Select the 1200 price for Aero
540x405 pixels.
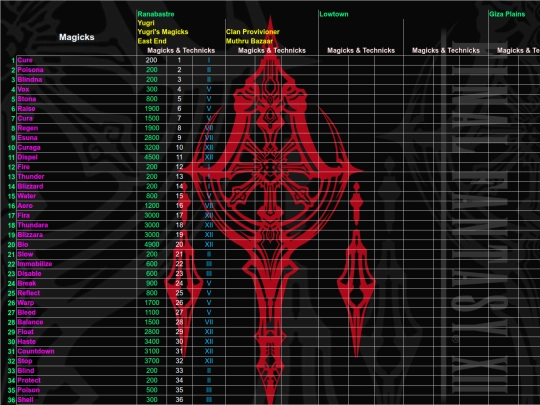[x=152, y=206]
